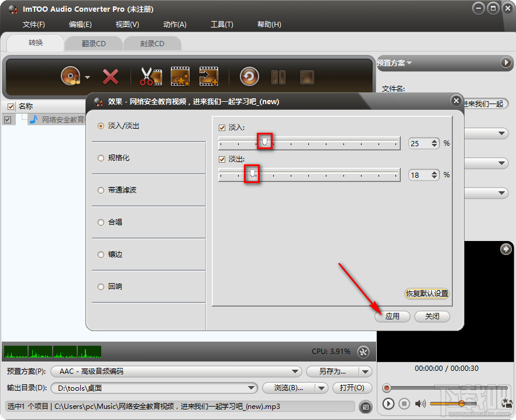Click the effects filmstrip icon in toolbar
This screenshot has height=420, width=516.
[x=180, y=76]
